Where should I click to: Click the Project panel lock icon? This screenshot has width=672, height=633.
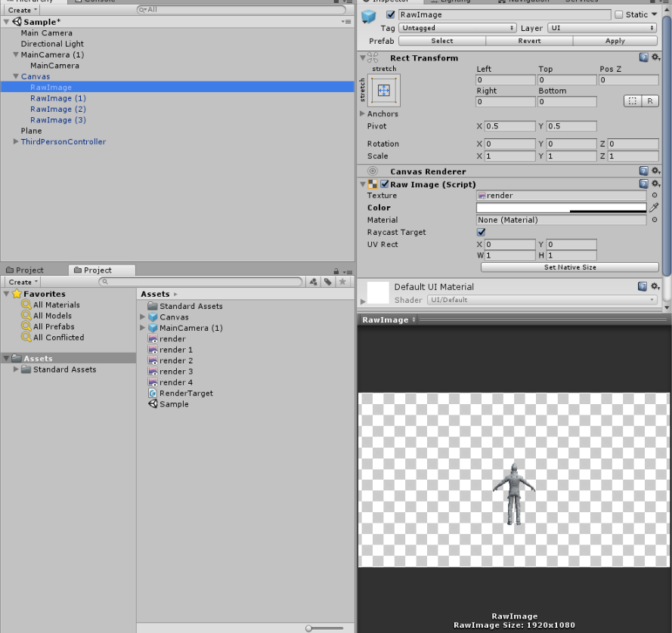click(336, 271)
